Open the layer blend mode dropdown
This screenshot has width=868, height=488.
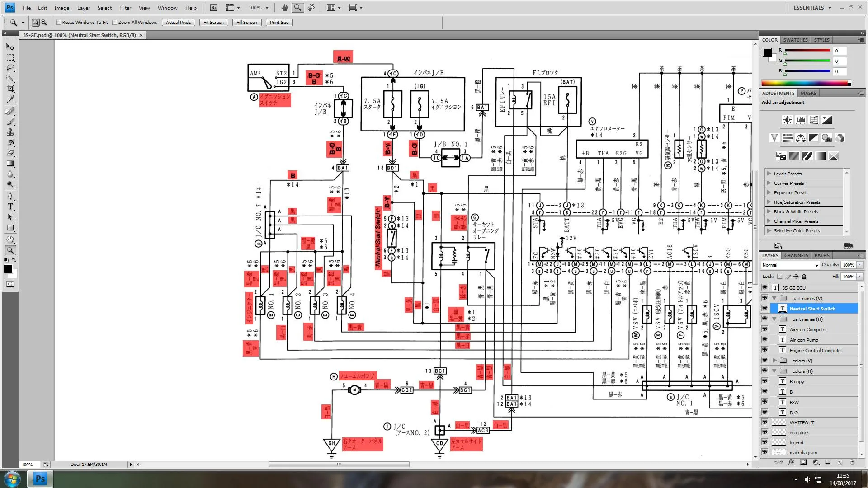click(790, 265)
